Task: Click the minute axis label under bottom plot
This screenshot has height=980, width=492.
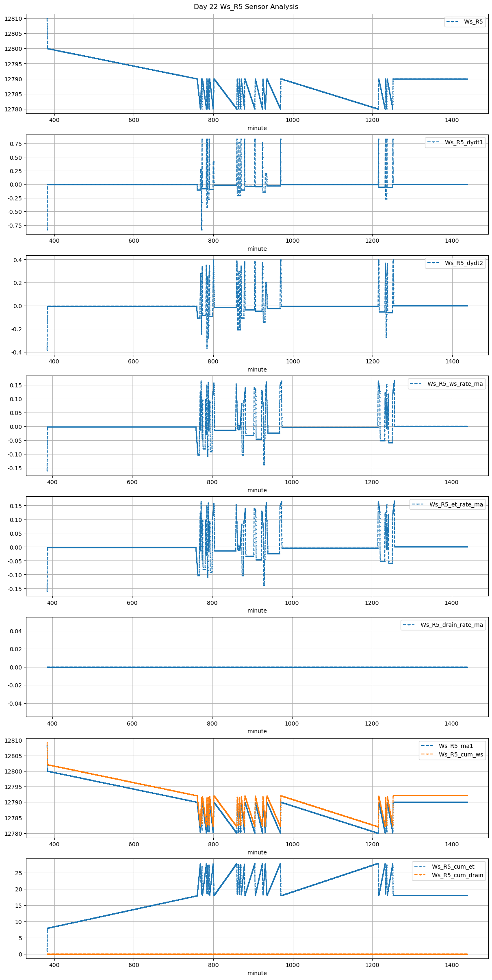Action: pos(257,973)
